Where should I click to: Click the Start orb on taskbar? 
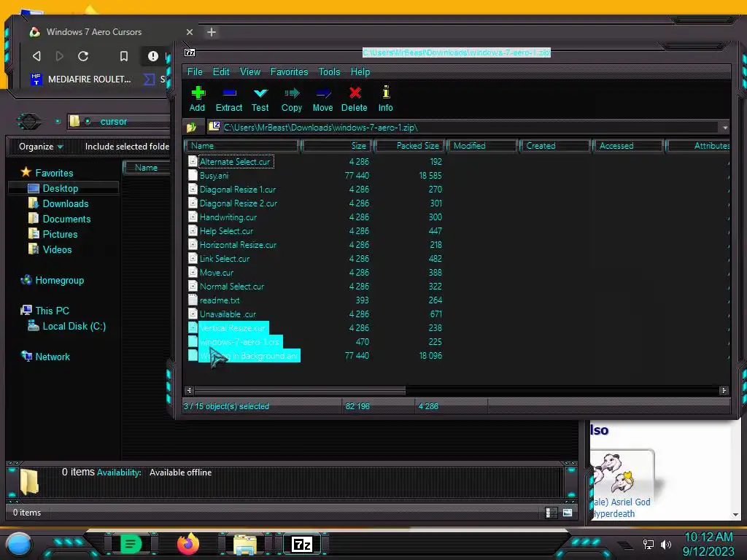[x=19, y=544]
